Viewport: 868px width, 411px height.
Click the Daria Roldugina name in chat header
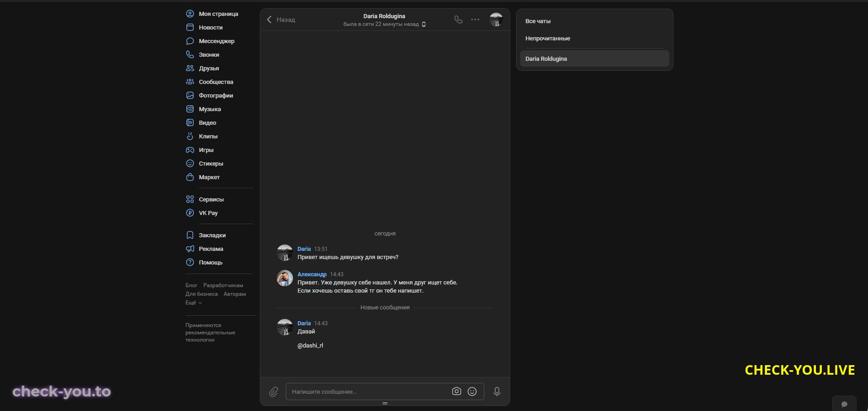coord(384,16)
